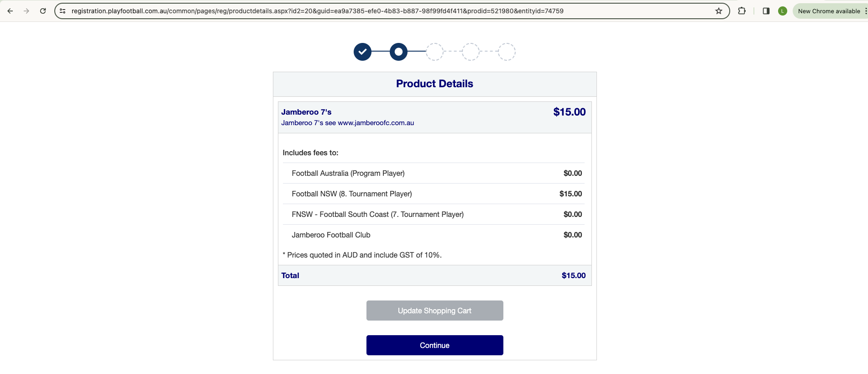Screen dimensions: 868x374
Task: Click the Jamberoo 7's product title
Action: point(306,112)
